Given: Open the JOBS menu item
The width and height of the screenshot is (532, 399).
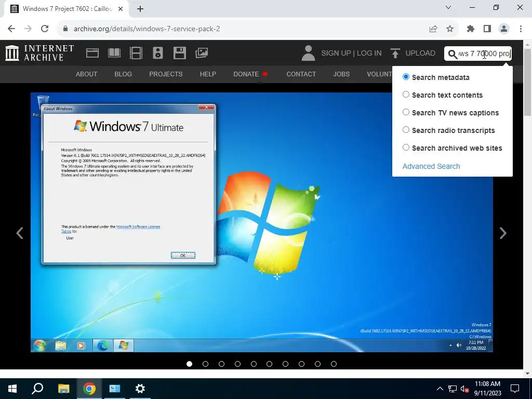Looking at the screenshot, I should 341,74.
